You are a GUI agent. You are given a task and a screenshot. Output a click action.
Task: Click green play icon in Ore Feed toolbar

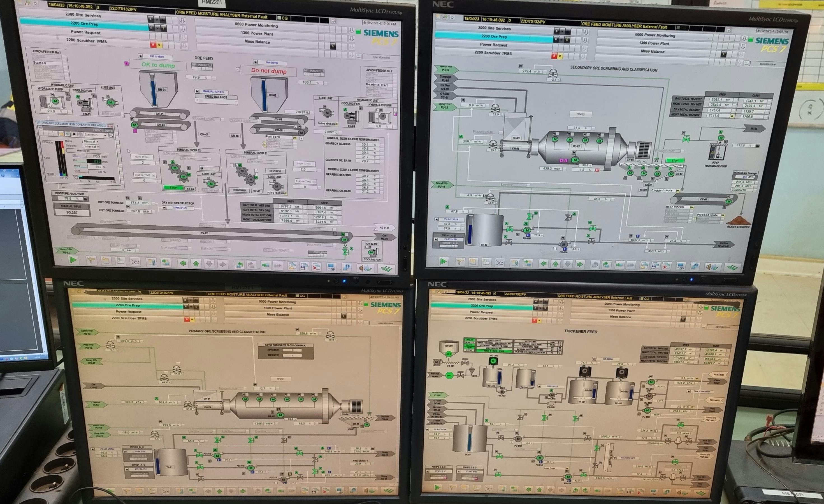pos(73,260)
